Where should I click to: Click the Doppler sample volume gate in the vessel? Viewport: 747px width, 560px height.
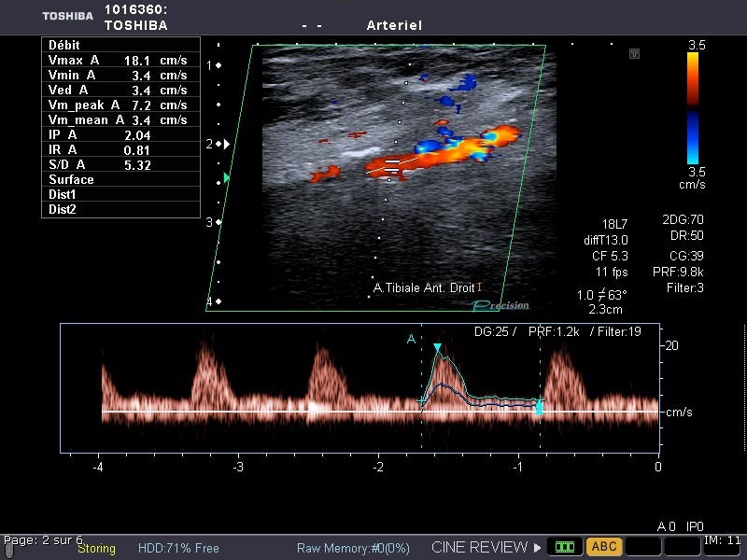click(x=391, y=166)
